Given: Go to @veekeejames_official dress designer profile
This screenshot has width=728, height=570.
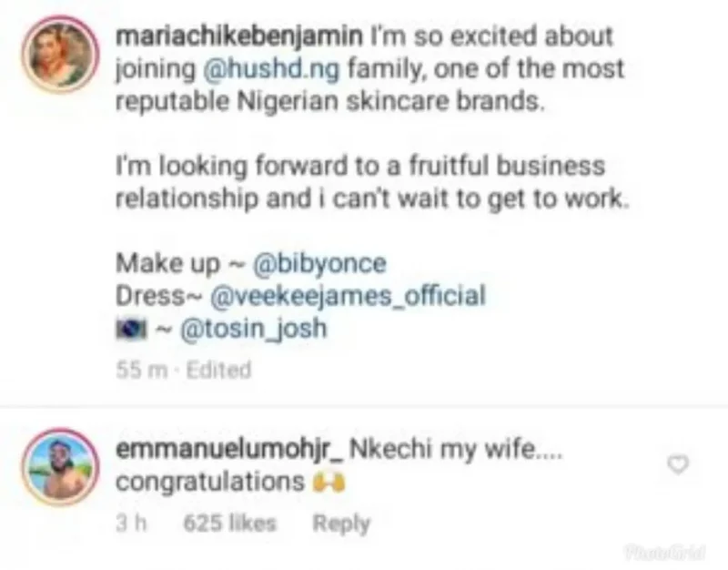Looking at the screenshot, I should coord(348,295).
